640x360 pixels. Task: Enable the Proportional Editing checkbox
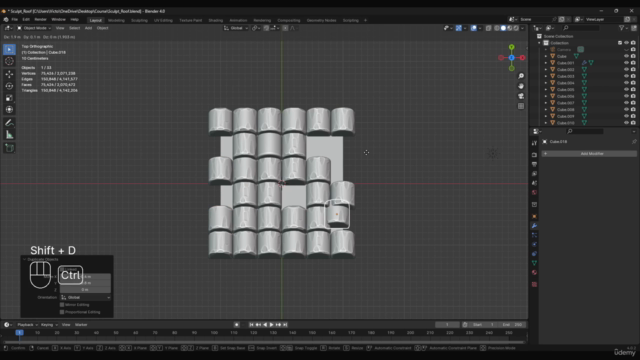[62, 312]
